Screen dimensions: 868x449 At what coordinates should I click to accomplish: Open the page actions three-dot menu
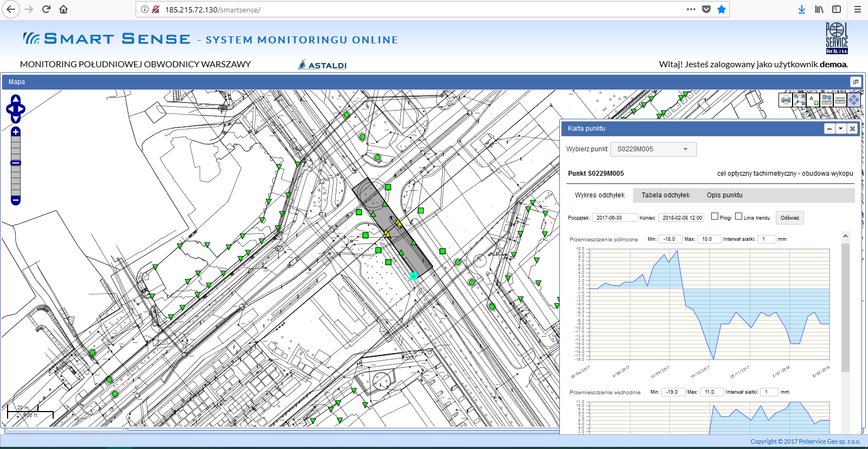[691, 9]
